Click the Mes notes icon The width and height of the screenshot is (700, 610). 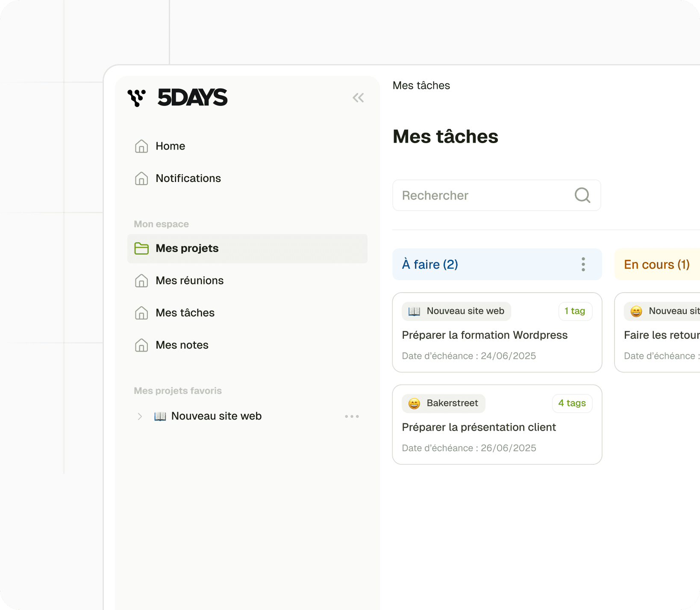141,345
